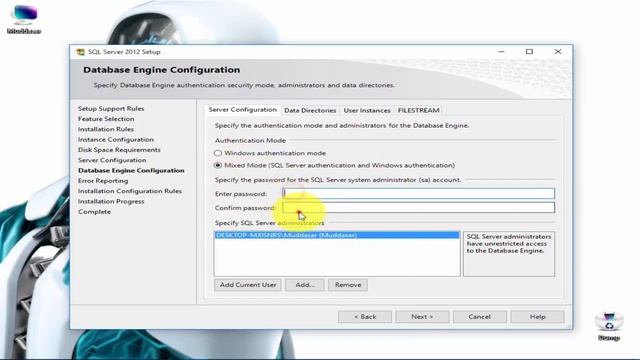This screenshot has width=640, height=360.
Task: Click the Add Current User button
Action: coord(248,285)
